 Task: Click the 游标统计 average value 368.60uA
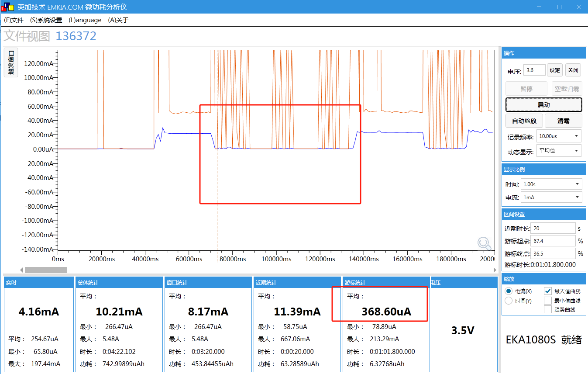pyautogui.click(x=386, y=312)
